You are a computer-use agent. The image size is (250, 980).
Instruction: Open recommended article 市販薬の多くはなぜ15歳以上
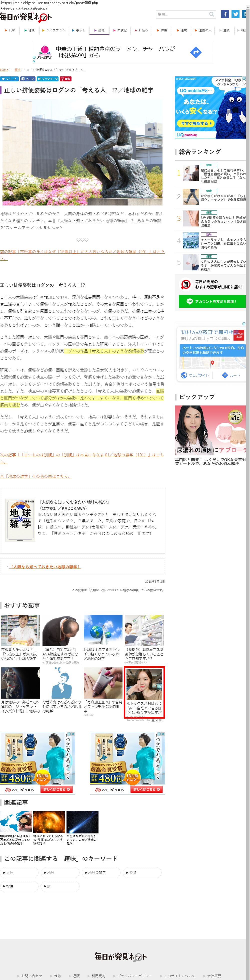(x=20, y=638)
